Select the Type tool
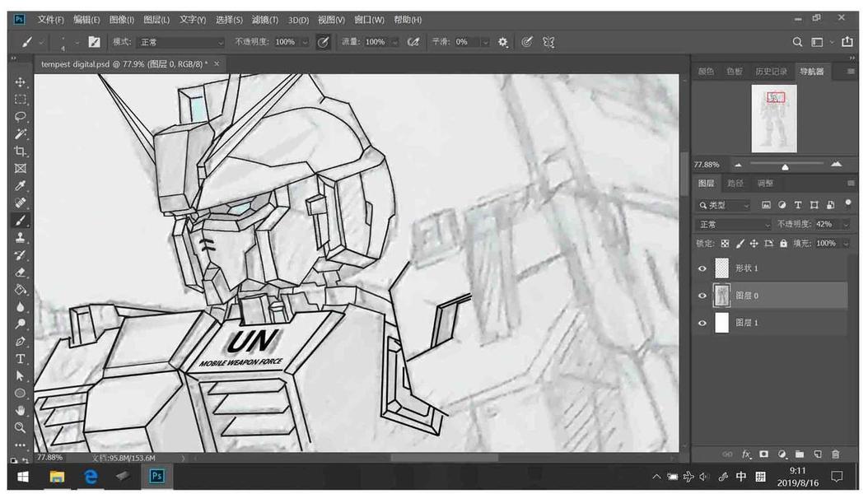 (x=21, y=358)
